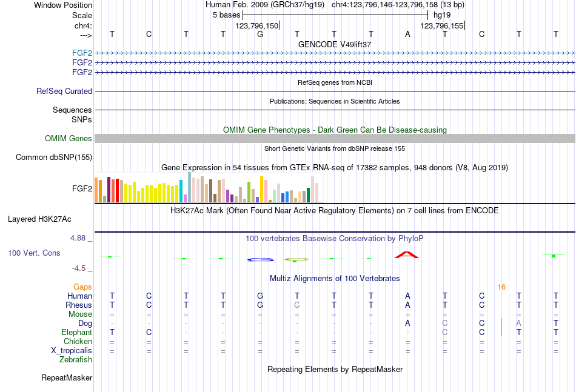Click the 123,796,155 position marker

coord(442,25)
